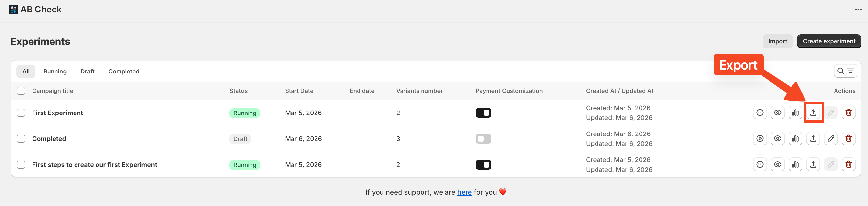Delete First steps to create experiment
868x206 pixels.
[848, 165]
